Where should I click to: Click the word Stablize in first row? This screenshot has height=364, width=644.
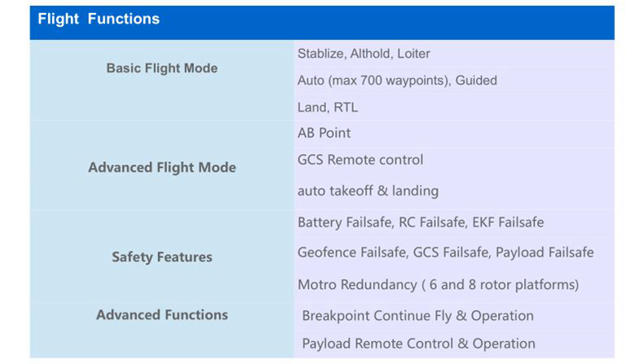[321, 54]
